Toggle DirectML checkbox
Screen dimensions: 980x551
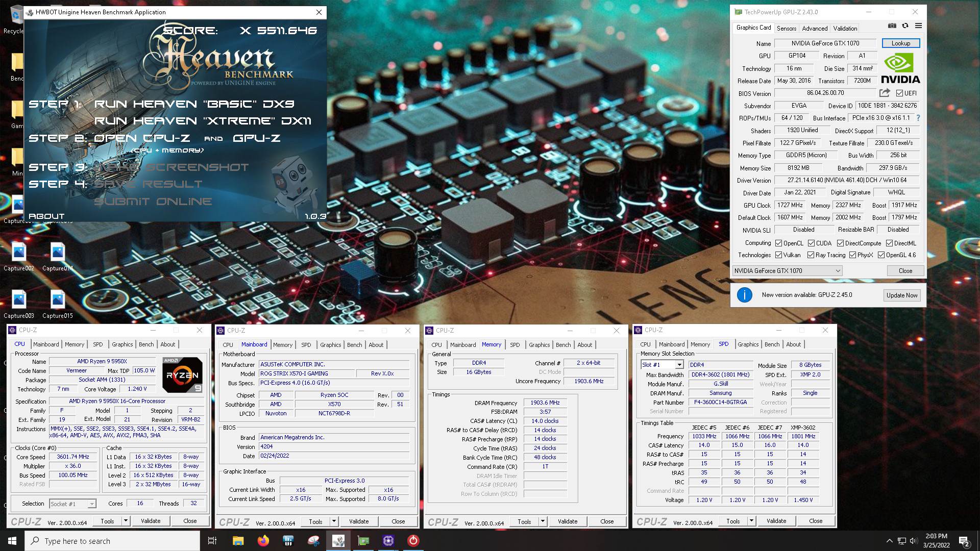click(x=889, y=243)
